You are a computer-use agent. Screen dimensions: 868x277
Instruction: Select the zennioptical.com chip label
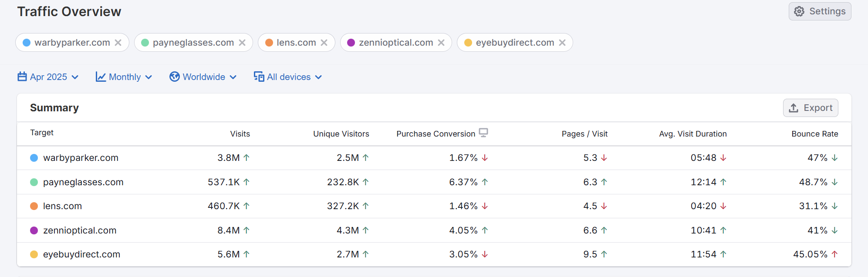coord(396,43)
